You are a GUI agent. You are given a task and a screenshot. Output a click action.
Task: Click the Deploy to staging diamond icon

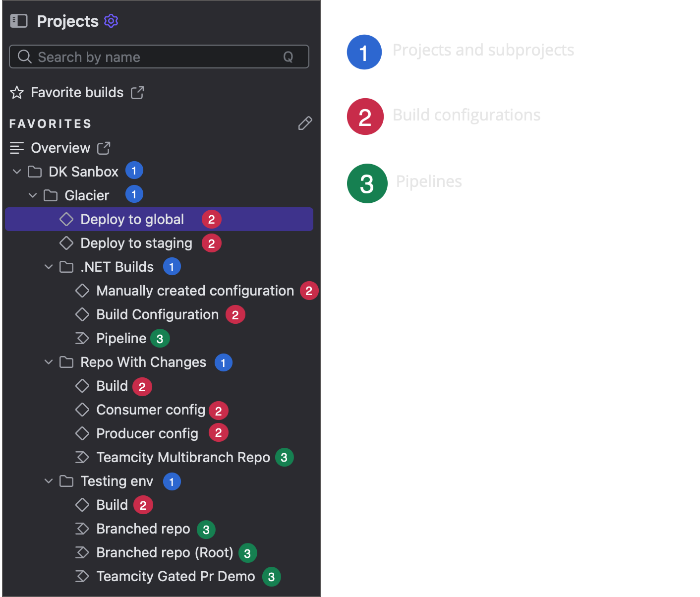[x=66, y=243]
